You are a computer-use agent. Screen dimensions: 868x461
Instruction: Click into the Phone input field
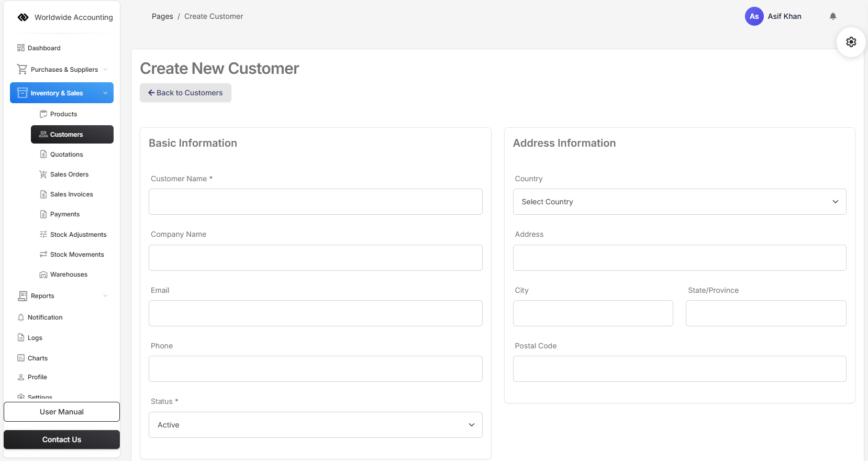point(316,369)
